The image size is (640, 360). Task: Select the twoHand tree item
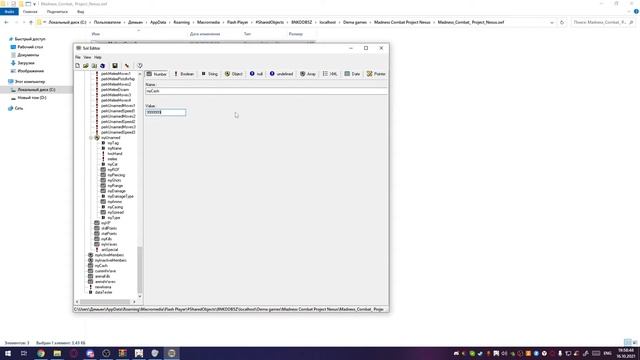pos(115,154)
